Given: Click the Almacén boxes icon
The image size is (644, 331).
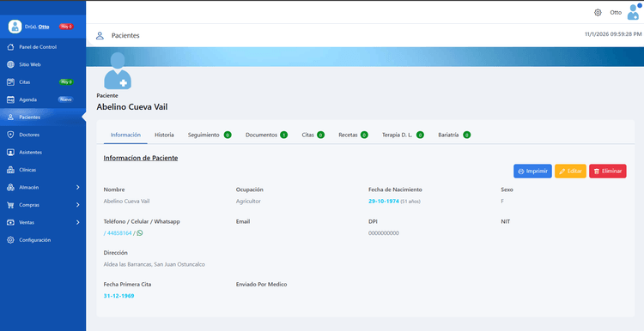Looking at the screenshot, I should click(11, 188).
